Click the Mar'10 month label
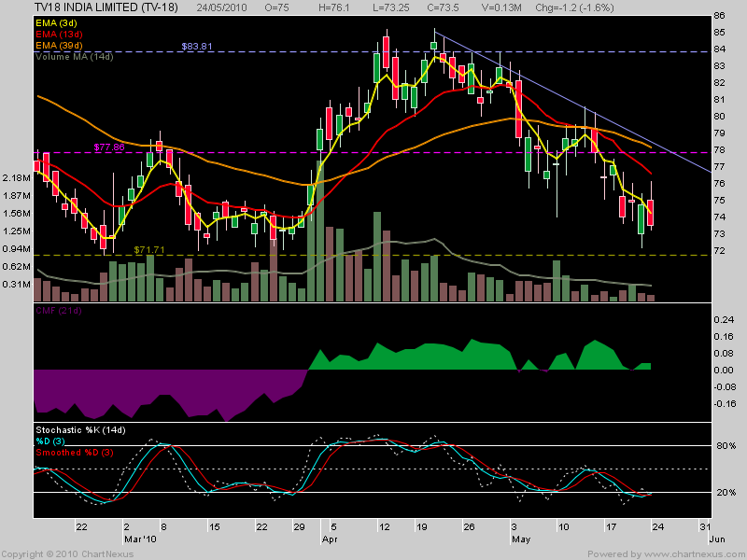This screenshot has width=747, height=560. tap(140, 539)
